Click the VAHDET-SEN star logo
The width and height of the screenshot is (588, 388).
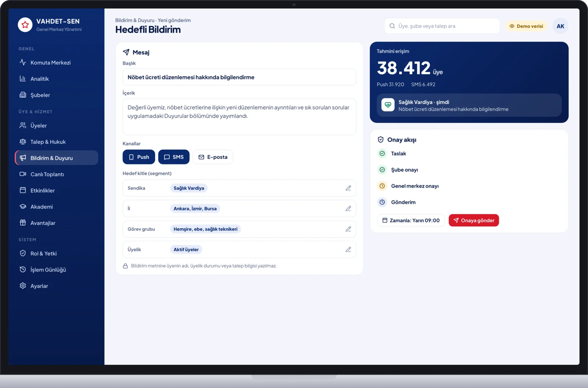point(25,25)
